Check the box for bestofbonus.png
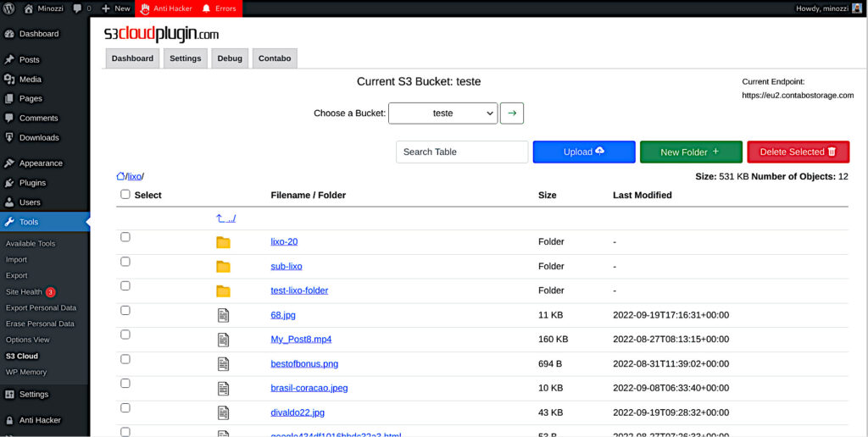 [125, 359]
